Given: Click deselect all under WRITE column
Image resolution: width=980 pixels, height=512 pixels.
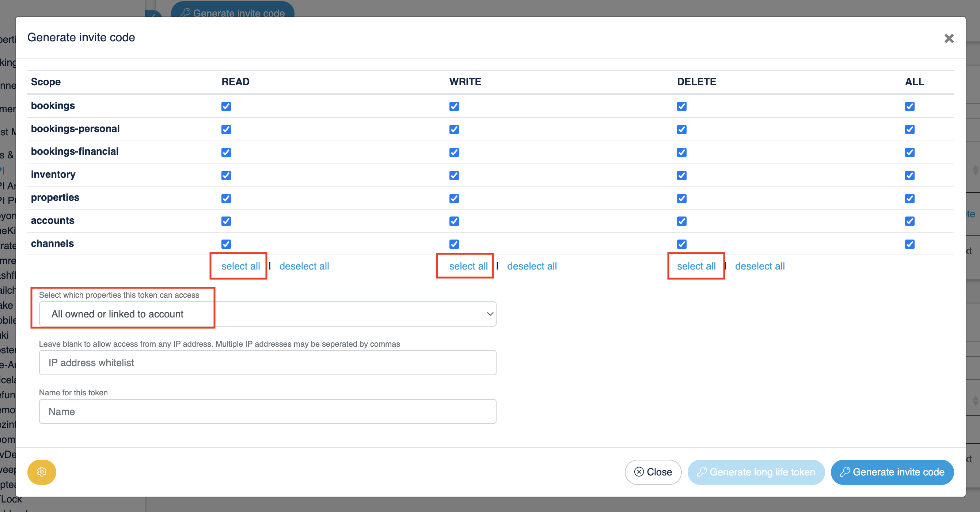Looking at the screenshot, I should (532, 266).
